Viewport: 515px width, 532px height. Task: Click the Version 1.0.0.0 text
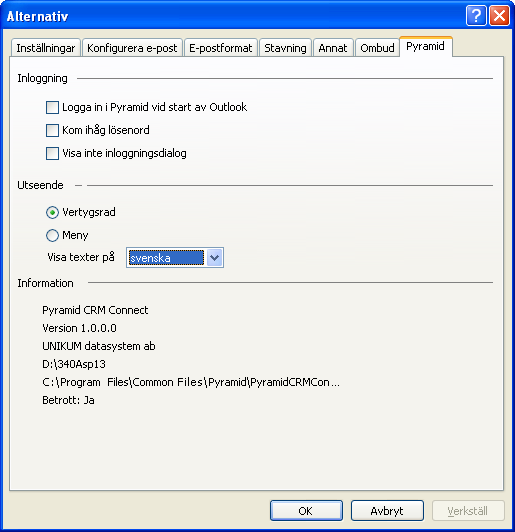pos(79,328)
